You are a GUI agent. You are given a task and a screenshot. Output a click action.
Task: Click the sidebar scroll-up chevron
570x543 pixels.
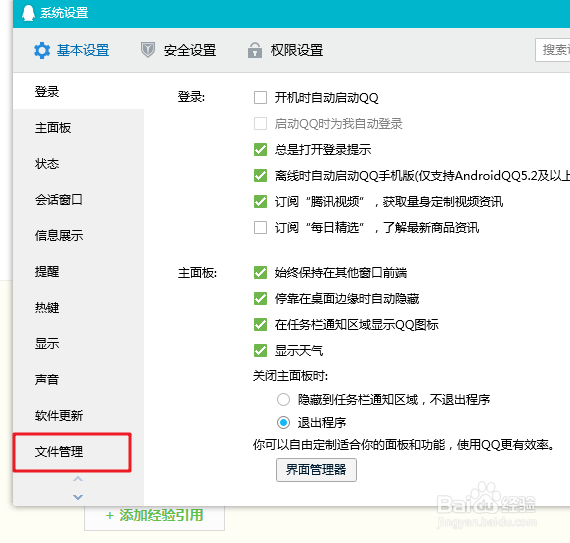(78, 479)
